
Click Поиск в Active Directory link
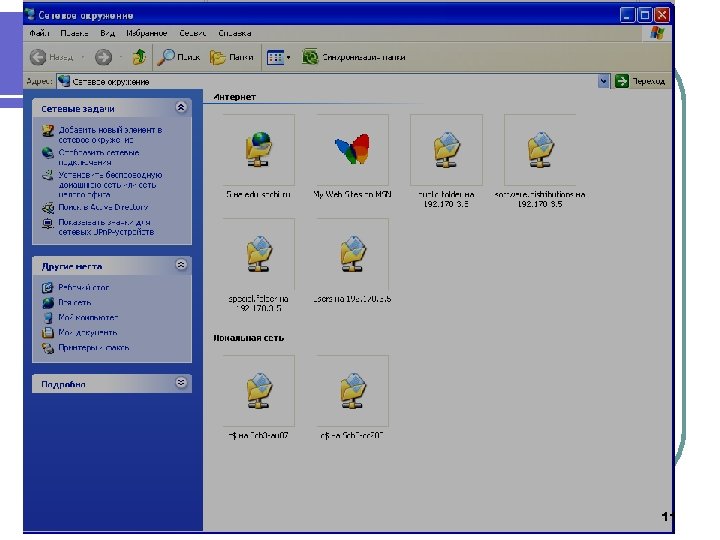point(103,207)
